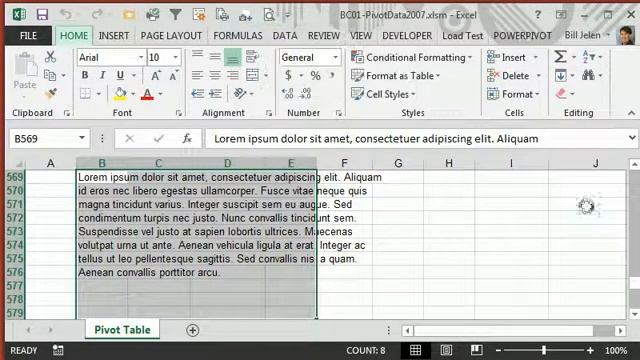
Task: Switch to the PAGE LAYOUT tab
Action: [x=171, y=36]
